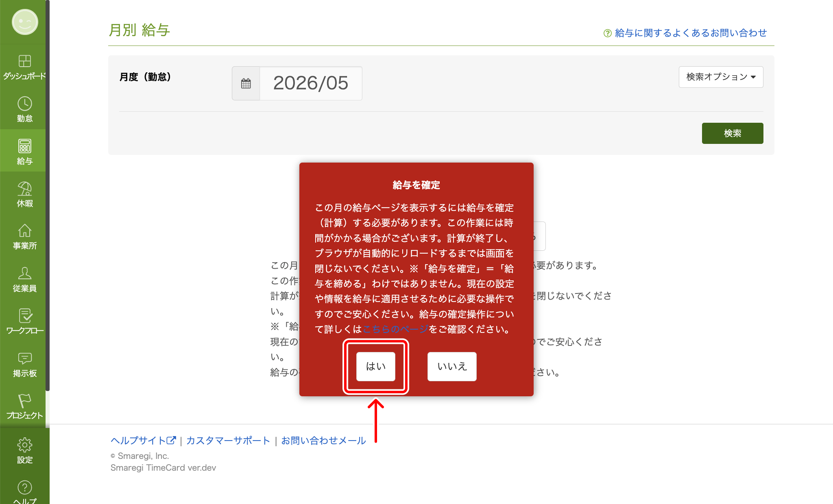Click the green 検索 search button
This screenshot has height=504, width=833.
733,133
